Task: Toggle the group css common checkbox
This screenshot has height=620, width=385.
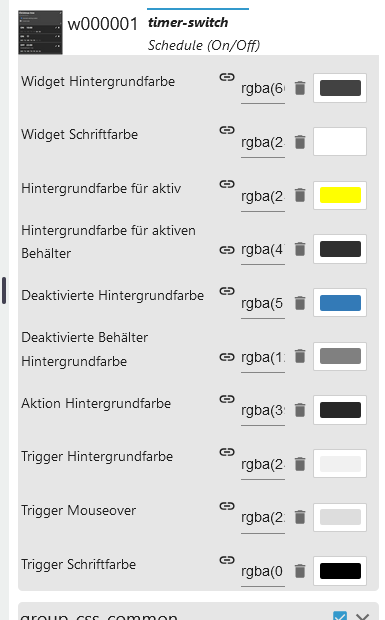Action: [x=340, y=616]
